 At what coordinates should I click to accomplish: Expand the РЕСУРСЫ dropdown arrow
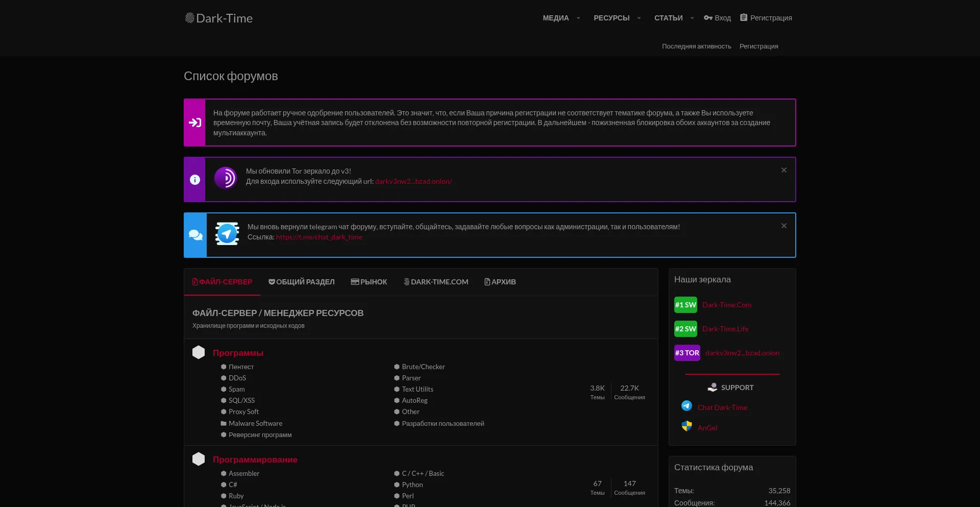[x=639, y=18]
